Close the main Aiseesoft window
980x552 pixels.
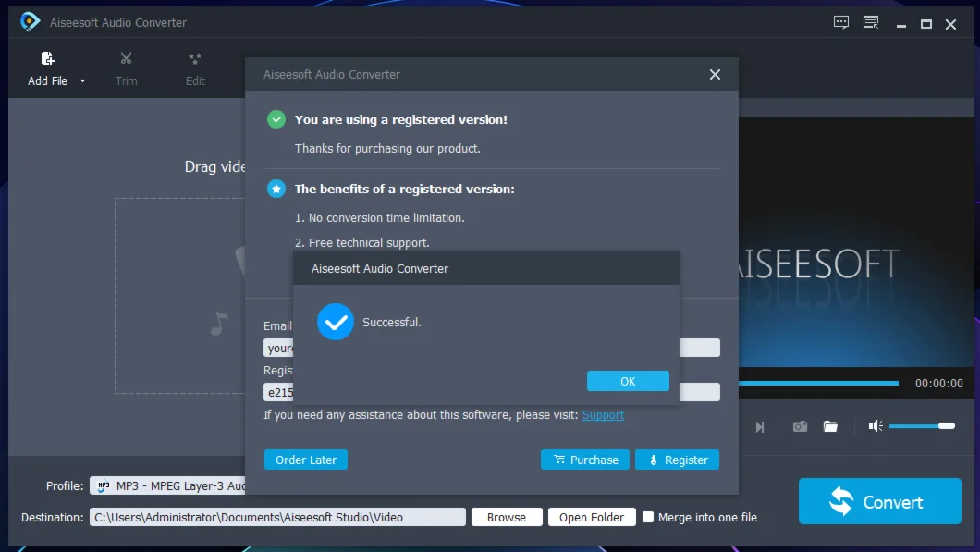pyautogui.click(x=950, y=24)
